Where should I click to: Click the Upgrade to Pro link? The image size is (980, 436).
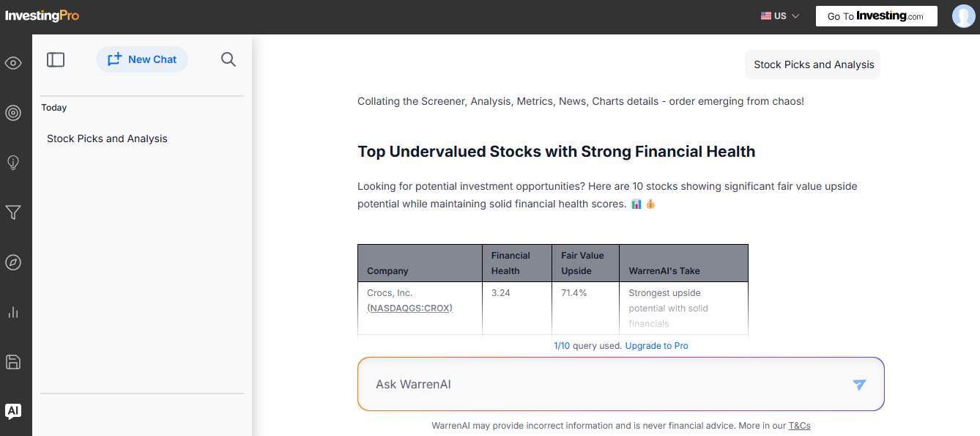click(x=656, y=346)
